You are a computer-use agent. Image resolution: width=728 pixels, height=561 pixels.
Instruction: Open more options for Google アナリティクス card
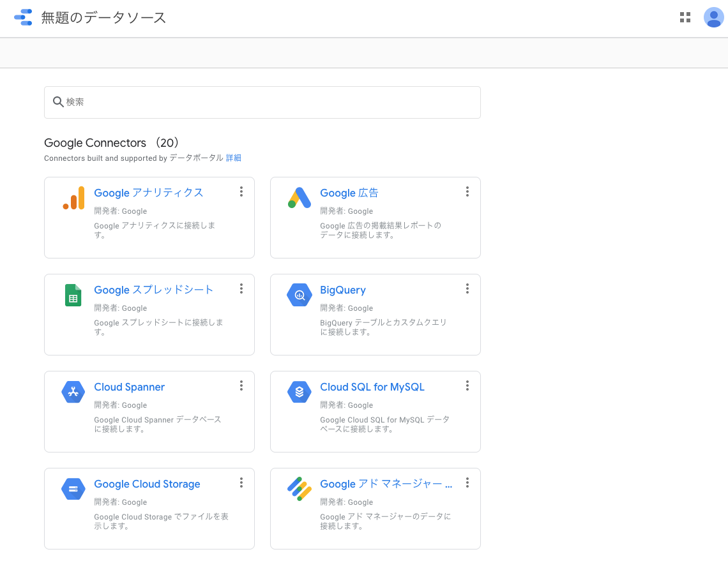[241, 191]
